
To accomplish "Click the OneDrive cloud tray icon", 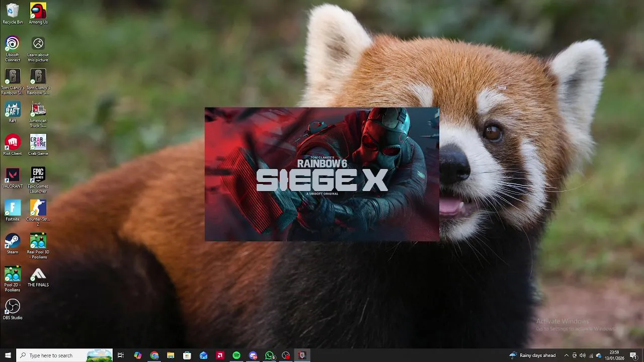I will (599, 355).
